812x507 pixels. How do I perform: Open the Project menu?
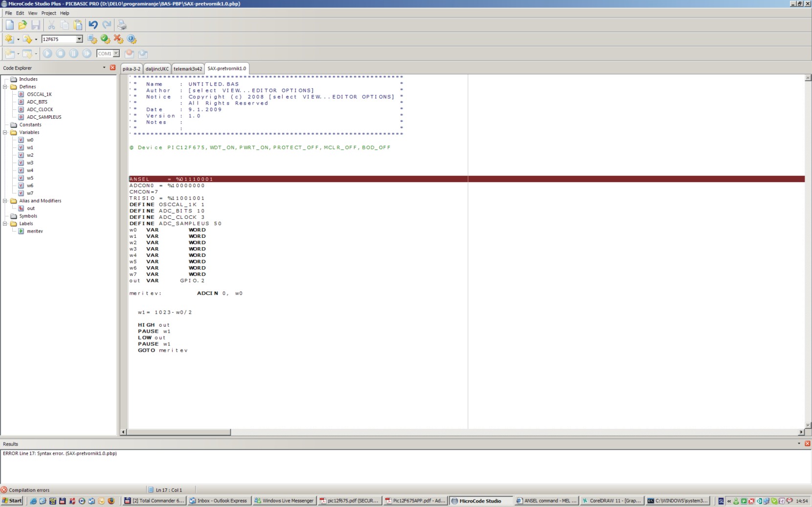(x=48, y=13)
